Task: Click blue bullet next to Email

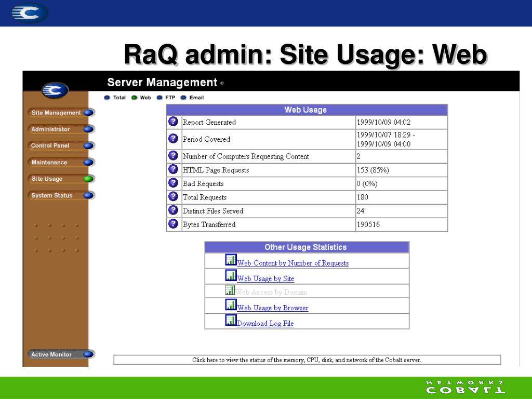Action: 183,98
